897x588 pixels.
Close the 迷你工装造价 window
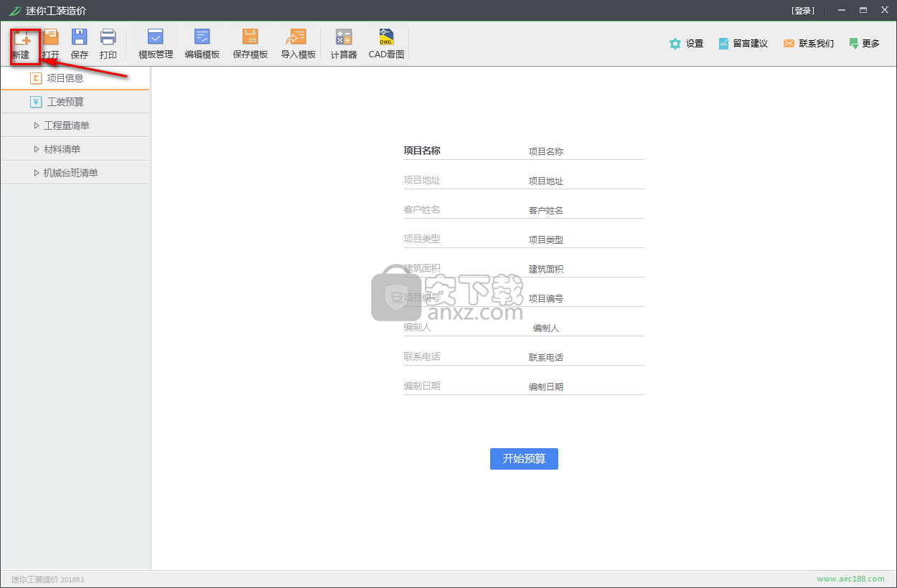(x=885, y=10)
